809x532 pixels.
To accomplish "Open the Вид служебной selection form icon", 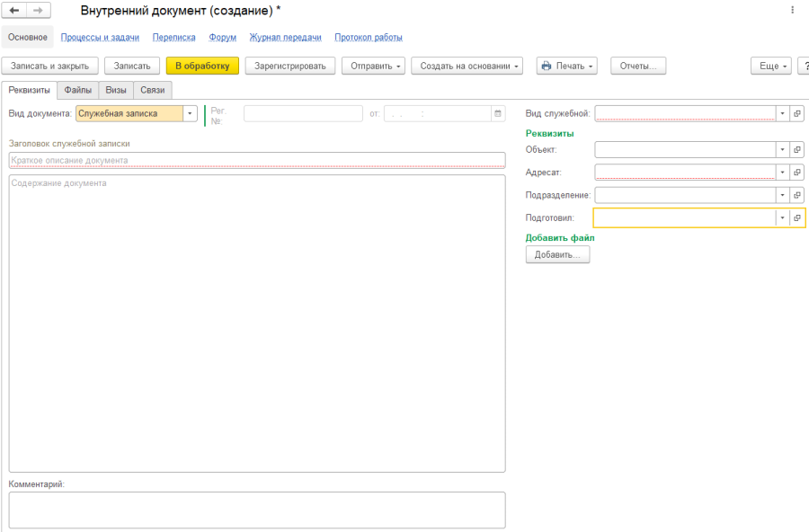I will [797, 113].
